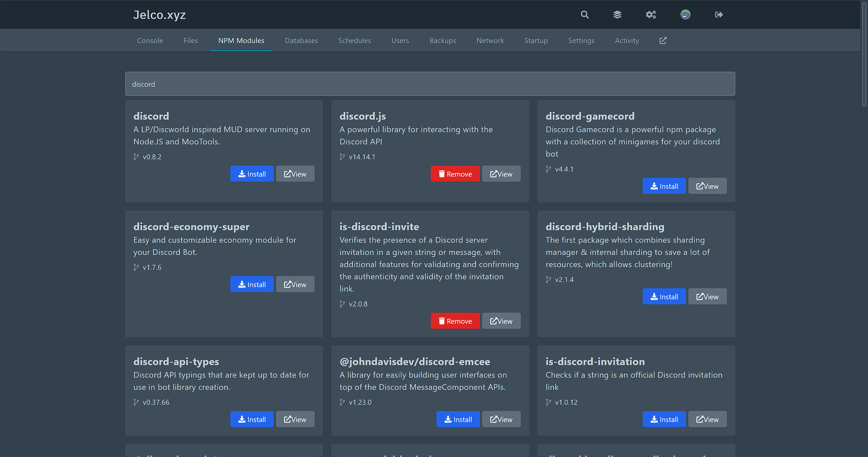The height and width of the screenshot is (457, 868).
Task: Switch to the Console tab
Action: pyautogui.click(x=150, y=40)
